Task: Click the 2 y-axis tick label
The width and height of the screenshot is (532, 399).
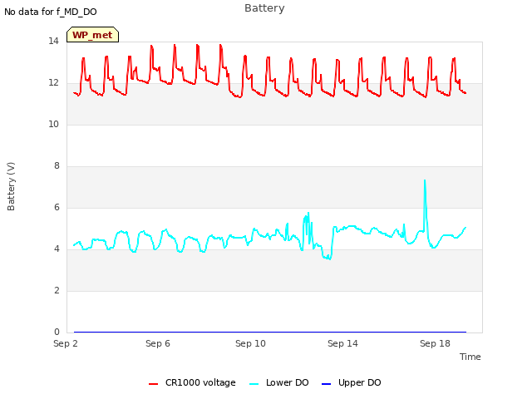Action: [57, 291]
